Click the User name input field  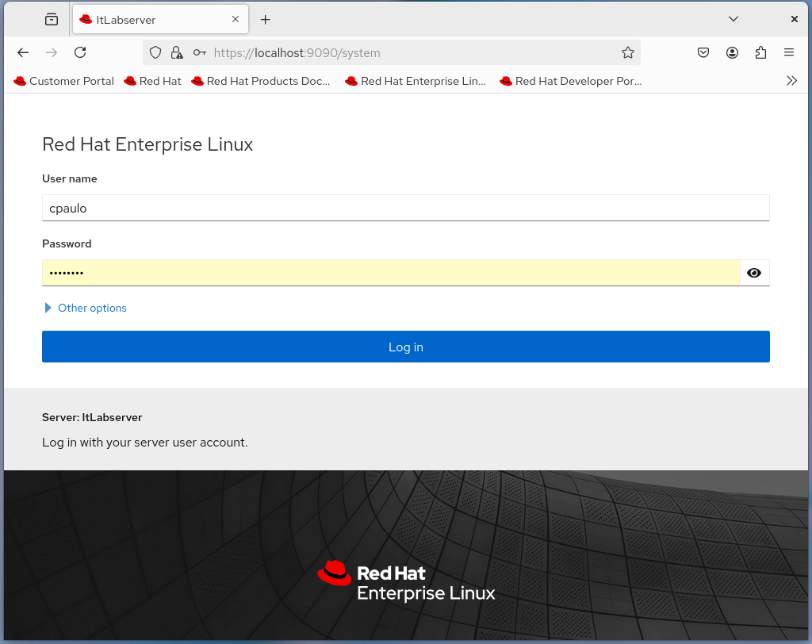(x=405, y=208)
